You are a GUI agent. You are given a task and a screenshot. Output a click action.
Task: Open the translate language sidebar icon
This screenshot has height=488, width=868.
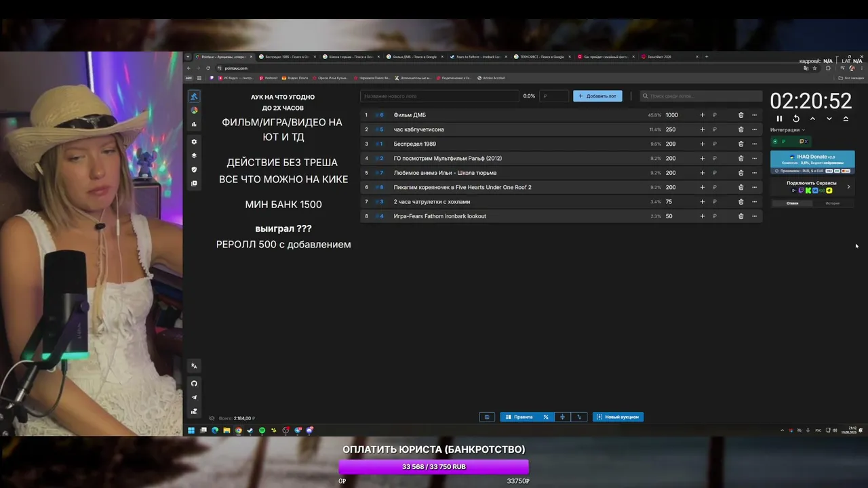pos(194,365)
